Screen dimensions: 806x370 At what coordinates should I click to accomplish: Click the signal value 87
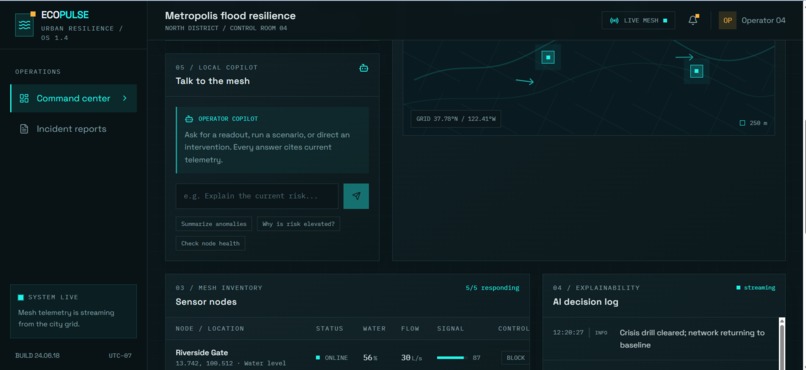477,358
